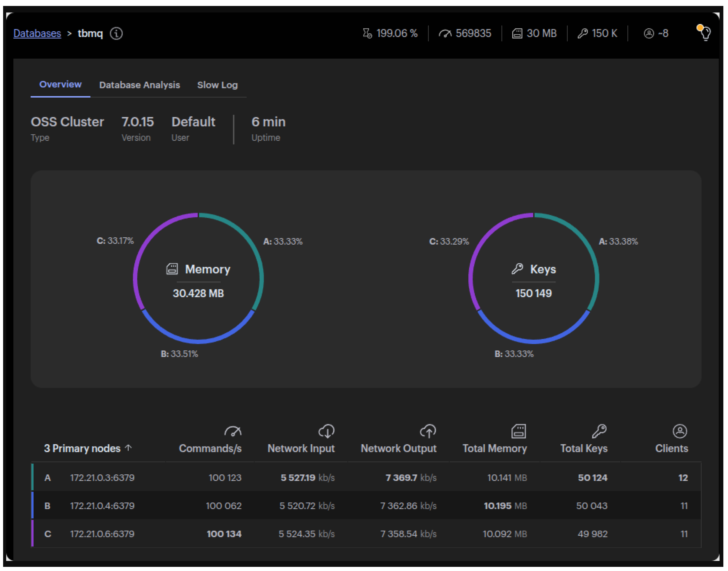Click node A network output 7 369.7 kb/s
This screenshot has height=571, width=728.
click(411, 477)
